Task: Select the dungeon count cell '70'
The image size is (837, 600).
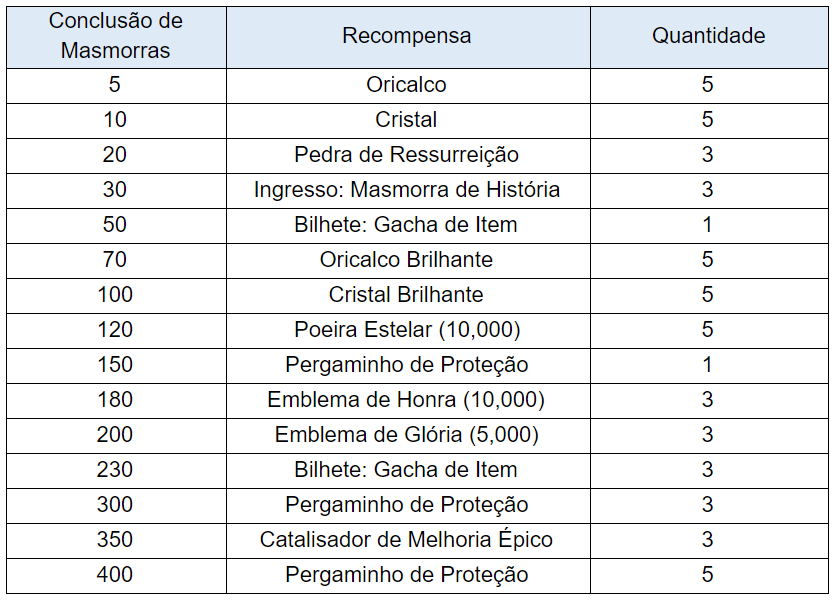Action: pyautogui.click(x=115, y=260)
